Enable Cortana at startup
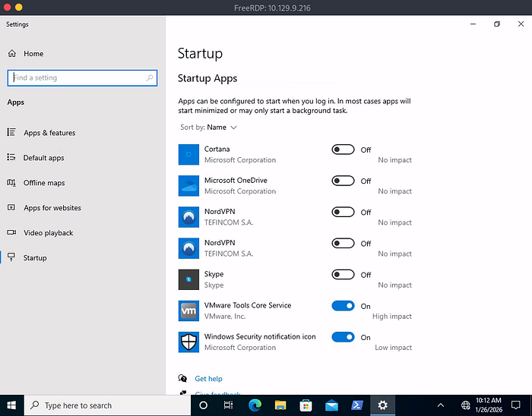 (343, 150)
